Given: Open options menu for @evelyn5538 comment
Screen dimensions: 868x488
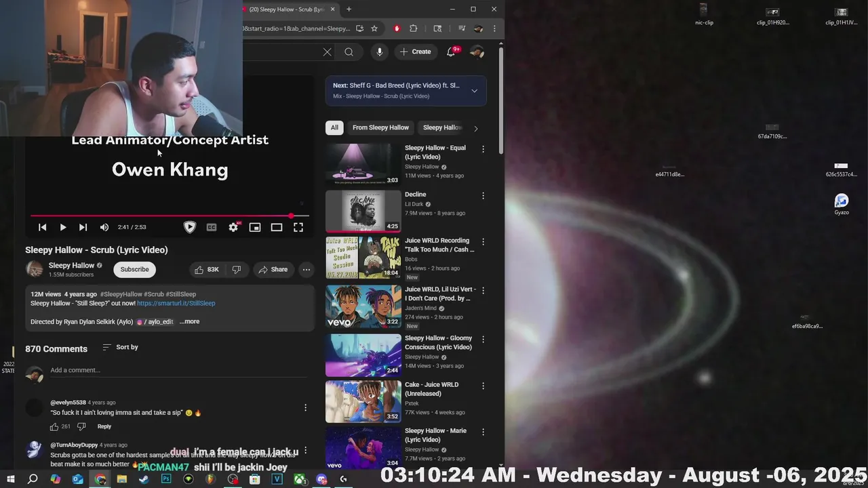Looking at the screenshot, I should tap(305, 407).
